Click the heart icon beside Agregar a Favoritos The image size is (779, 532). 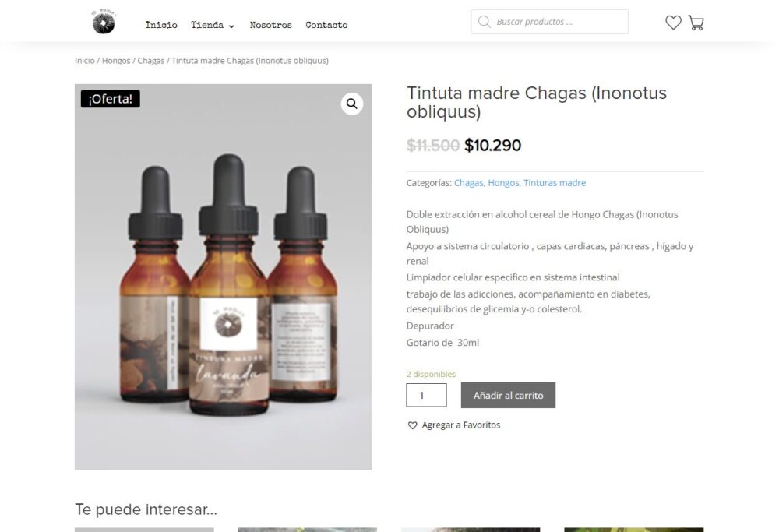(x=412, y=425)
